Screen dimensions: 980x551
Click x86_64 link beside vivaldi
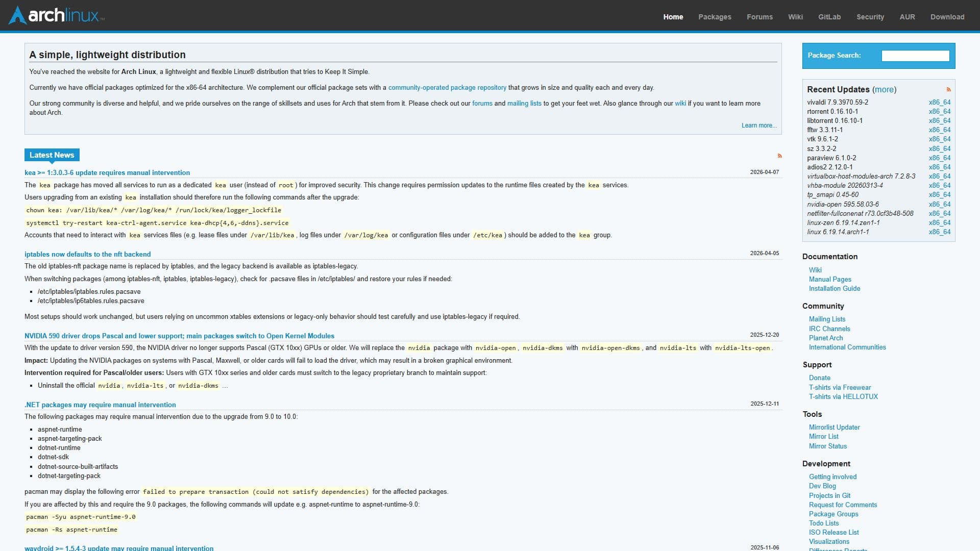(x=939, y=103)
